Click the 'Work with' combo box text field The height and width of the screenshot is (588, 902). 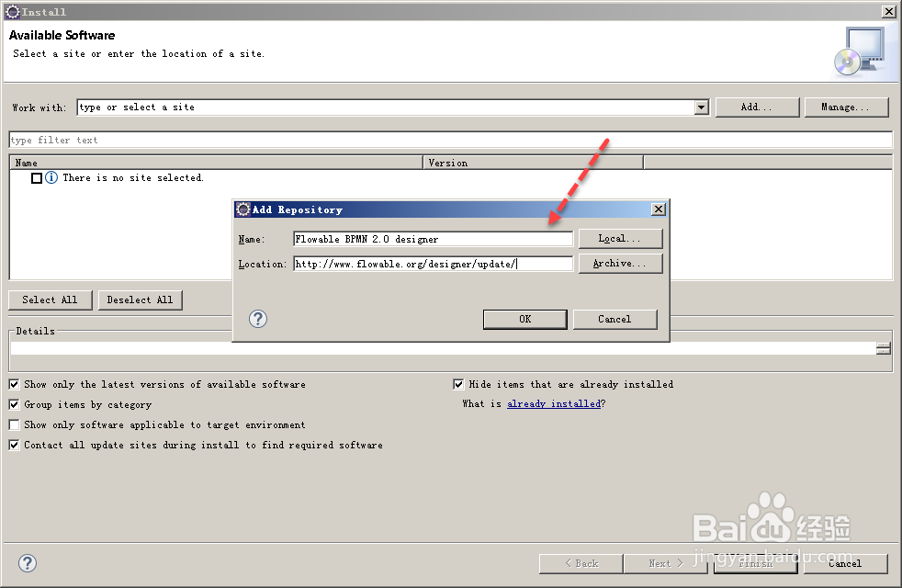[386, 107]
